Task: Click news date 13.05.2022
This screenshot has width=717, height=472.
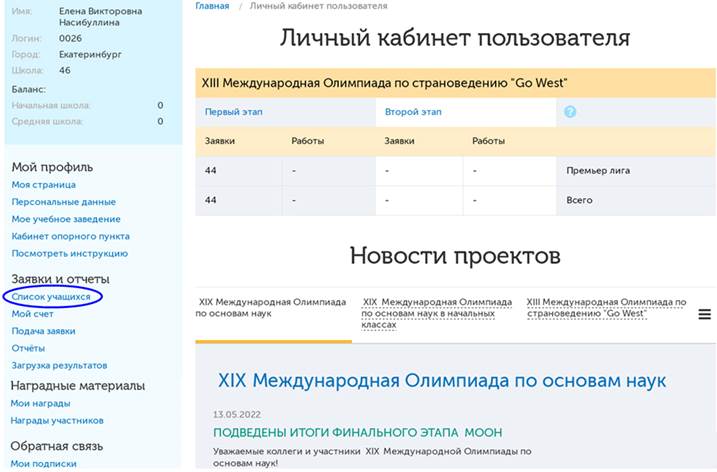Action: click(237, 415)
